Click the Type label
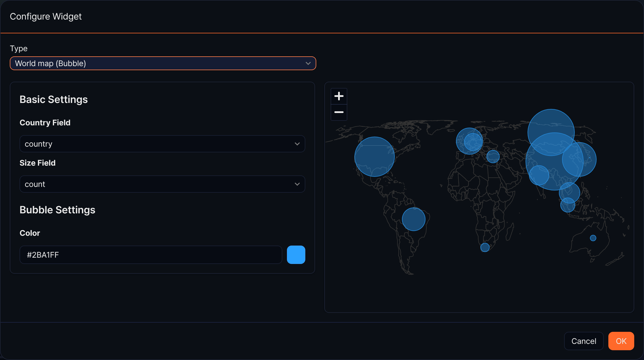The width and height of the screenshot is (644, 360). (19, 48)
